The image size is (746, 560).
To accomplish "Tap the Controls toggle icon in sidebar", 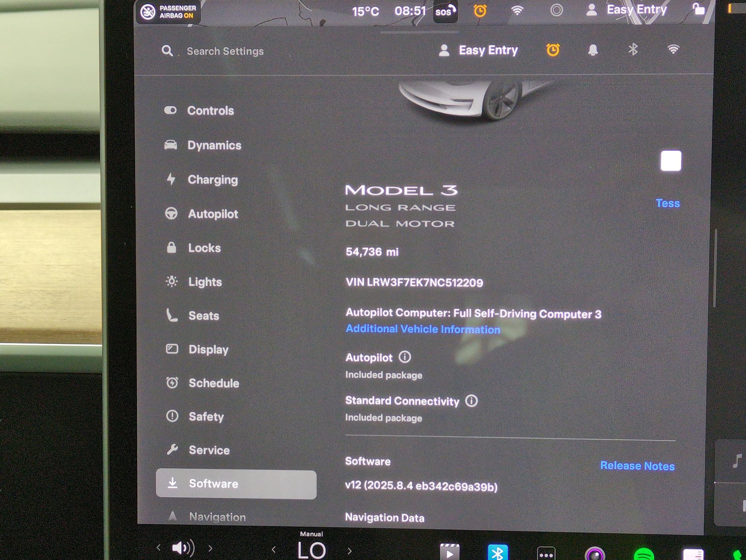I will (170, 110).
